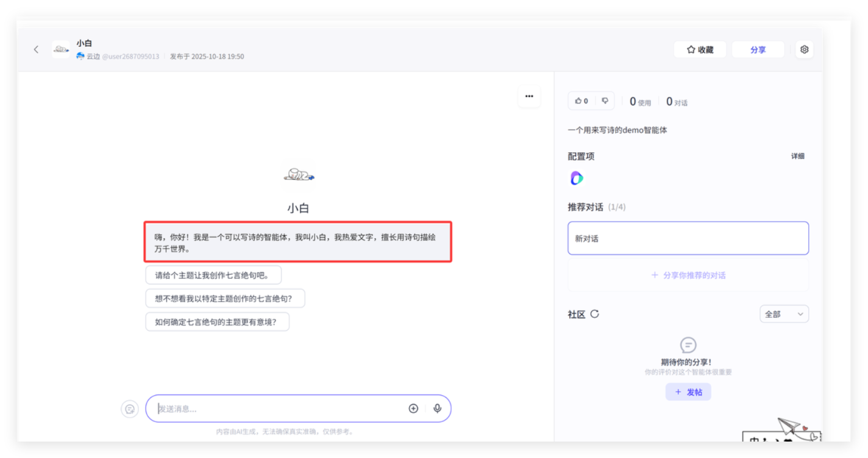Toggle 收藏 favorite star button
This screenshot has height=458, width=868.
[700, 49]
